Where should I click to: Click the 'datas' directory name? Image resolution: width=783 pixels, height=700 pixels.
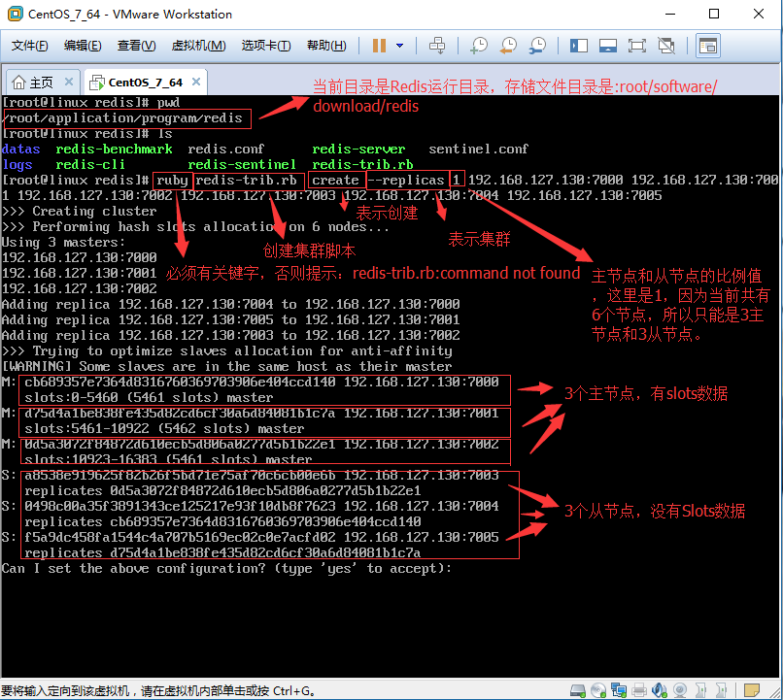[x=21, y=149]
